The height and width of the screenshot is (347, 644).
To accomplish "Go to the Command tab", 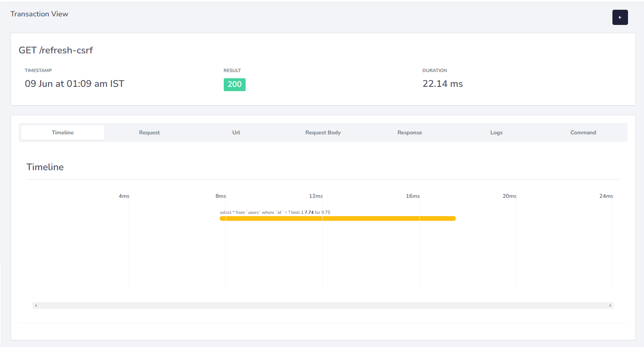I will [583, 132].
